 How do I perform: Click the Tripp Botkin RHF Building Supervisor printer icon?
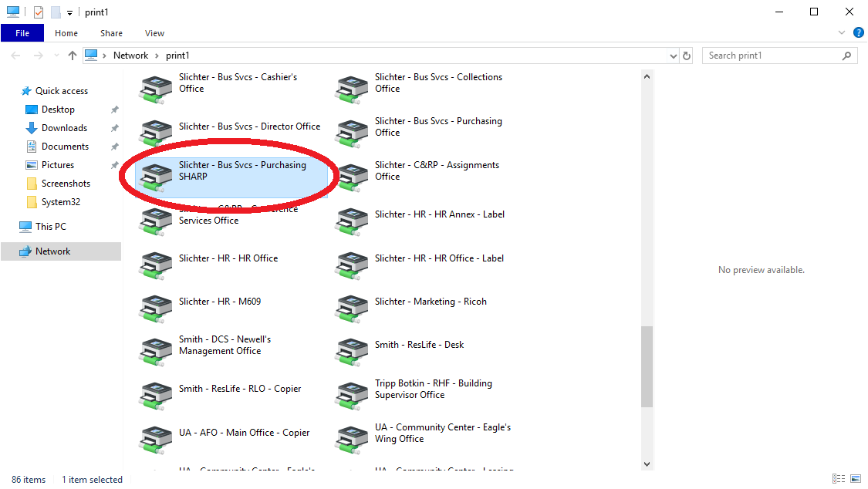point(352,396)
